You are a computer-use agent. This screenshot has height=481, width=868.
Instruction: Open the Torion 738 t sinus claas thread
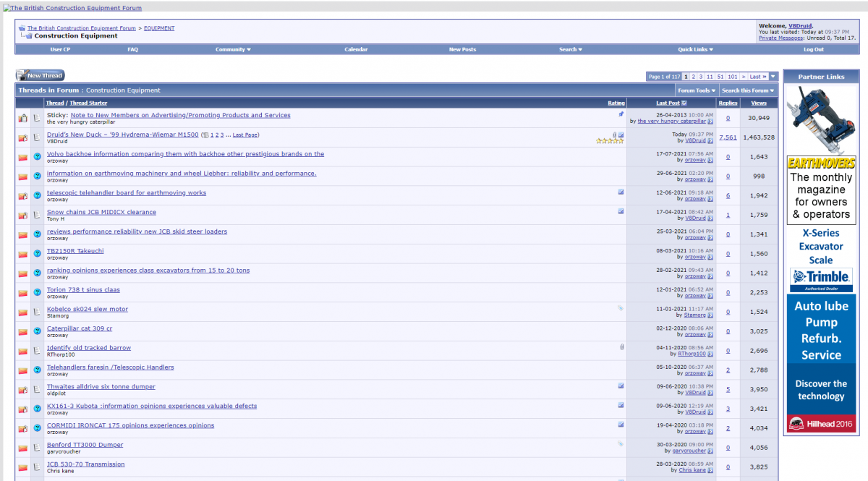click(x=84, y=289)
